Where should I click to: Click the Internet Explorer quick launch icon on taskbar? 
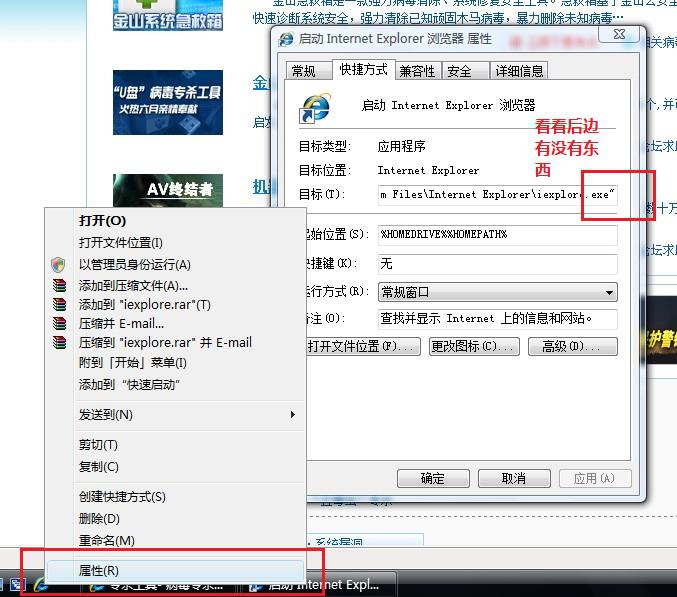click(x=40, y=585)
